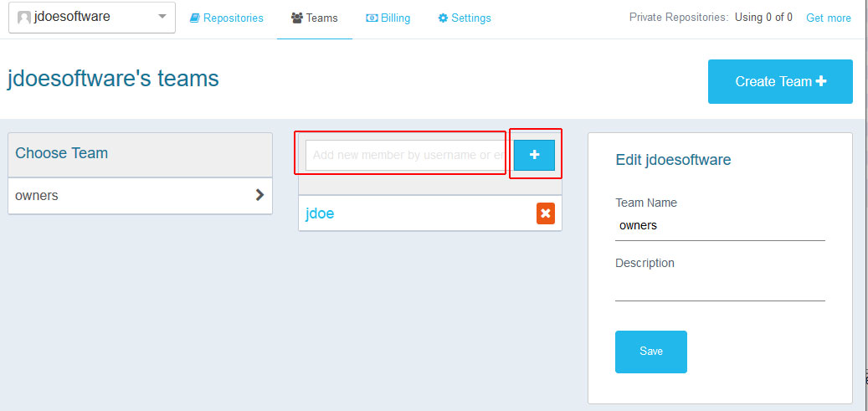Click the Team Name field containing owners

[x=720, y=226]
